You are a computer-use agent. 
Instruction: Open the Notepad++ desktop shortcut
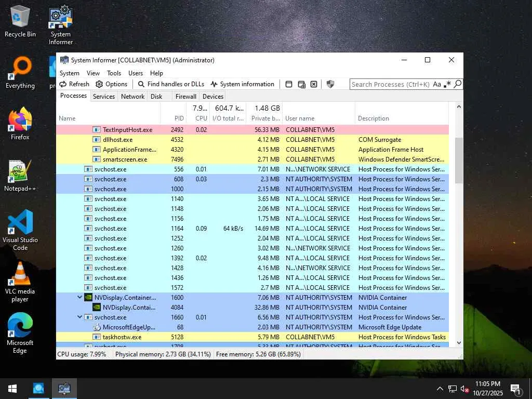pyautogui.click(x=20, y=176)
